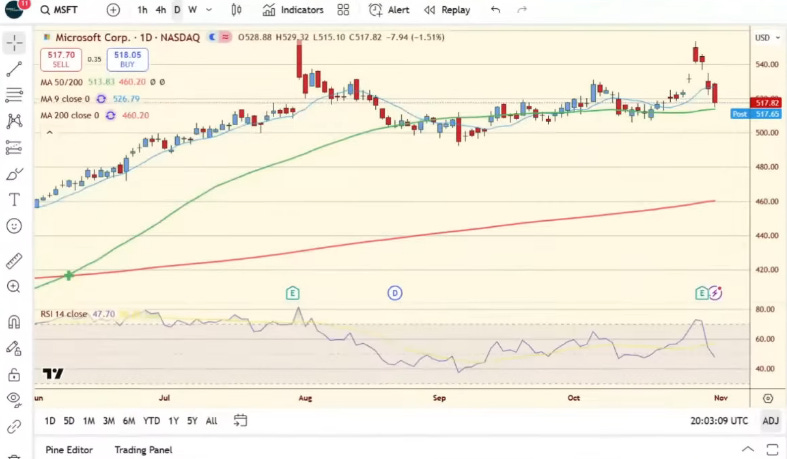Set range to 6M
This screenshot has height=459, width=787.
coord(129,421)
